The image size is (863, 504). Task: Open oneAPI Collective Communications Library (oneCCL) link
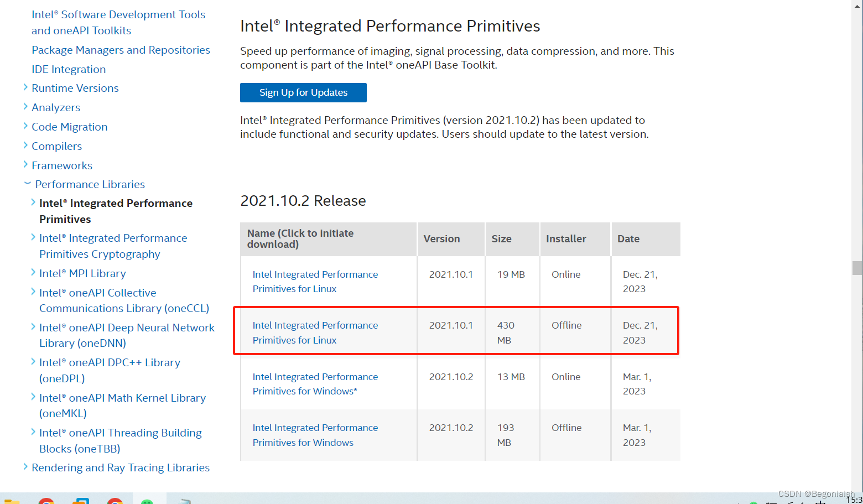point(124,300)
